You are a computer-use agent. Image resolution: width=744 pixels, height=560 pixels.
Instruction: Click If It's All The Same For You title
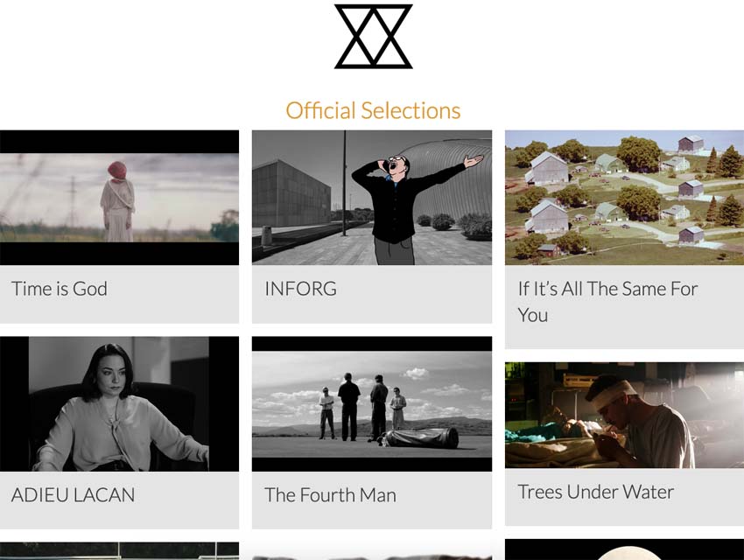pyautogui.click(x=607, y=302)
